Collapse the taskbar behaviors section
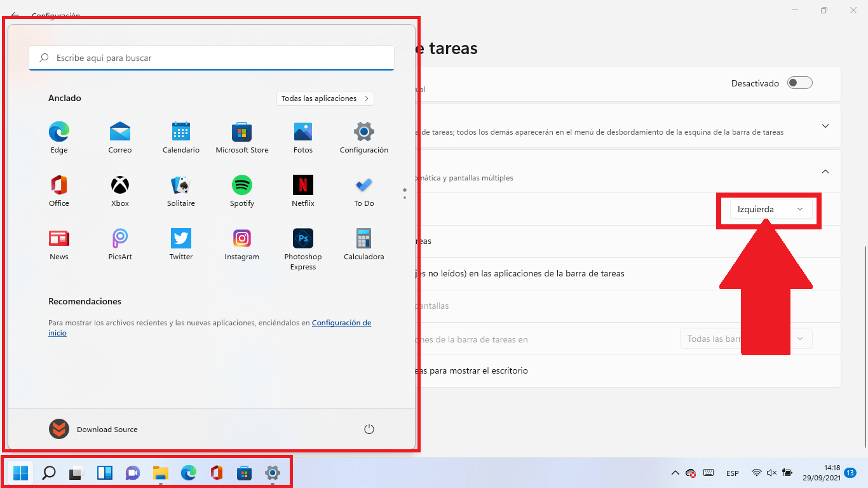This screenshot has height=488, width=868. coord(825,172)
